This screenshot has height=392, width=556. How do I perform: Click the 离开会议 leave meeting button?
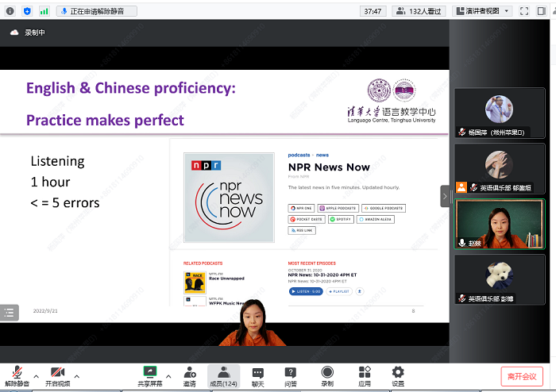(522, 376)
